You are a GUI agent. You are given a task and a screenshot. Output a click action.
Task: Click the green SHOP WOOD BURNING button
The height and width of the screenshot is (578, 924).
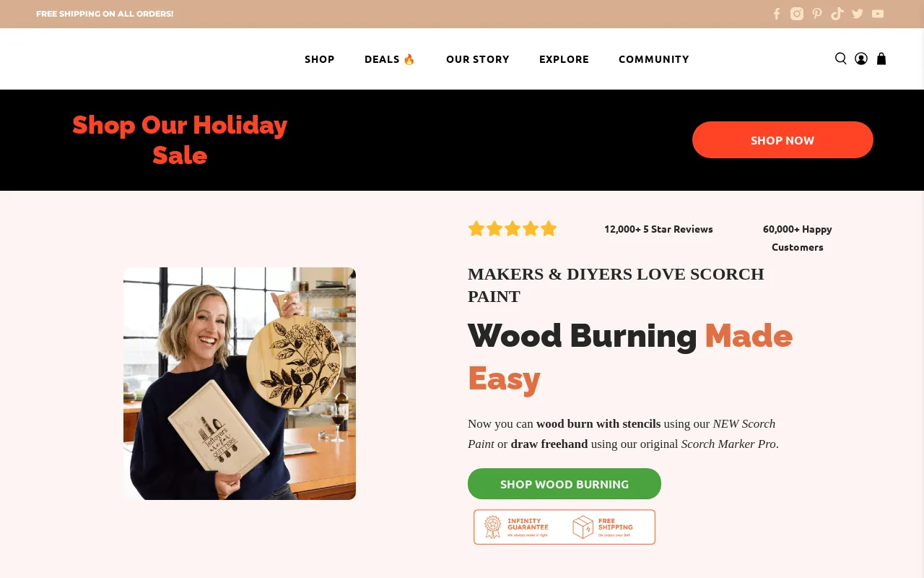pyautogui.click(x=565, y=484)
